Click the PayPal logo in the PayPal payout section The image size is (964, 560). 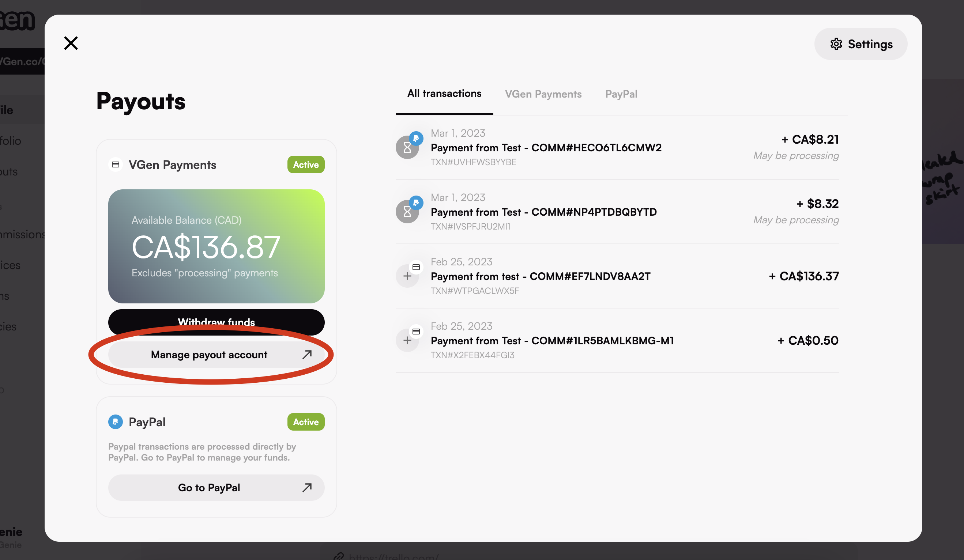[x=116, y=421]
